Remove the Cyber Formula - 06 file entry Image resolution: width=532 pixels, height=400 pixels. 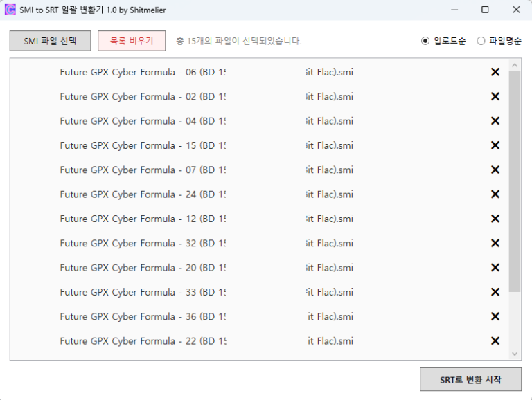pyautogui.click(x=495, y=72)
